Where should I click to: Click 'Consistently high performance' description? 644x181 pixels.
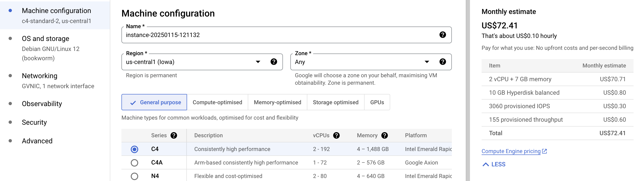[x=232, y=149]
